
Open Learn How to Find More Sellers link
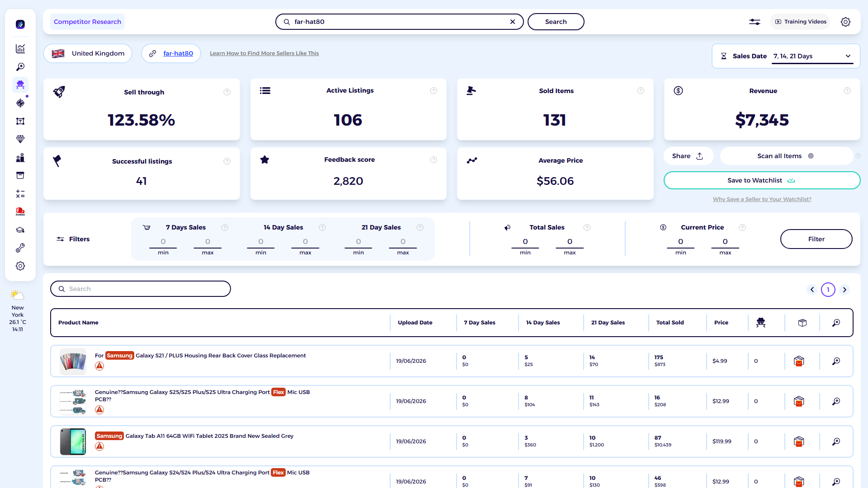click(264, 53)
